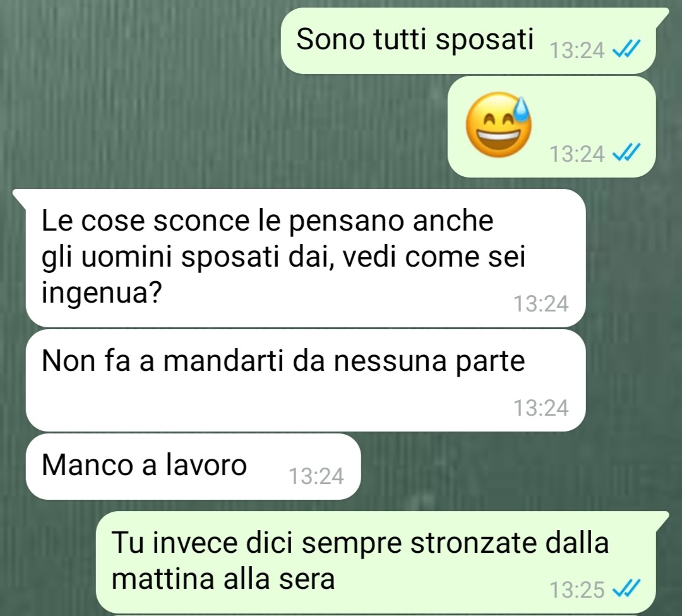Tap timestamp in 'Non fa a mandarti' bubble

541,408
